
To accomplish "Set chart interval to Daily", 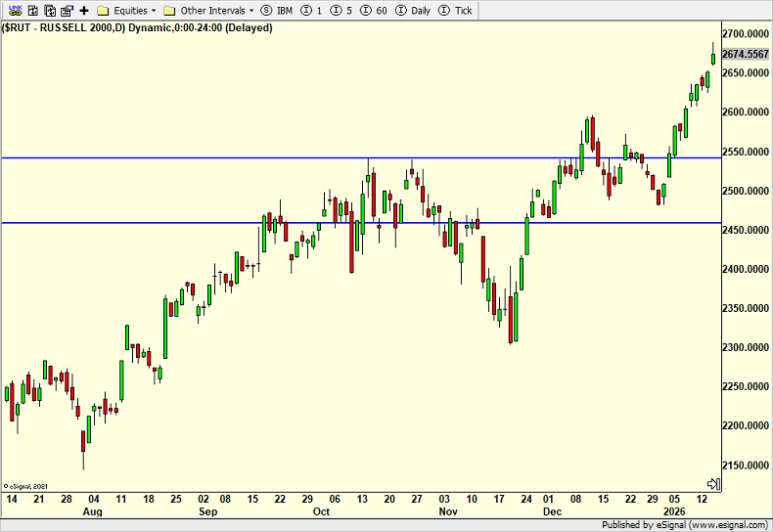I will click(413, 10).
